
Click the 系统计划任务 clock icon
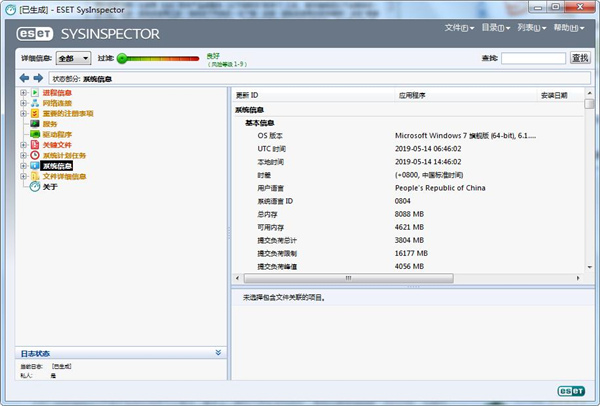pos(35,156)
